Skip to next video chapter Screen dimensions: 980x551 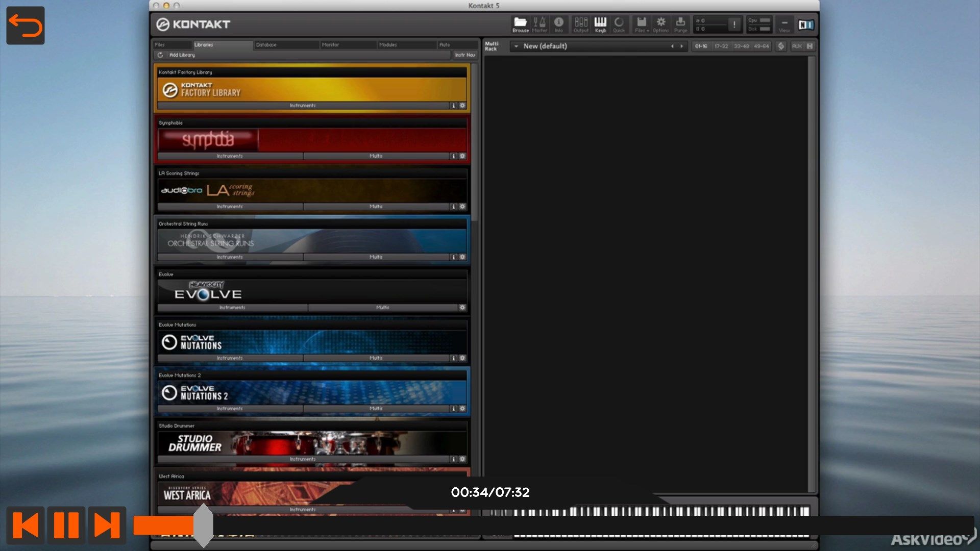pyautogui.click(x=107, y=525)
